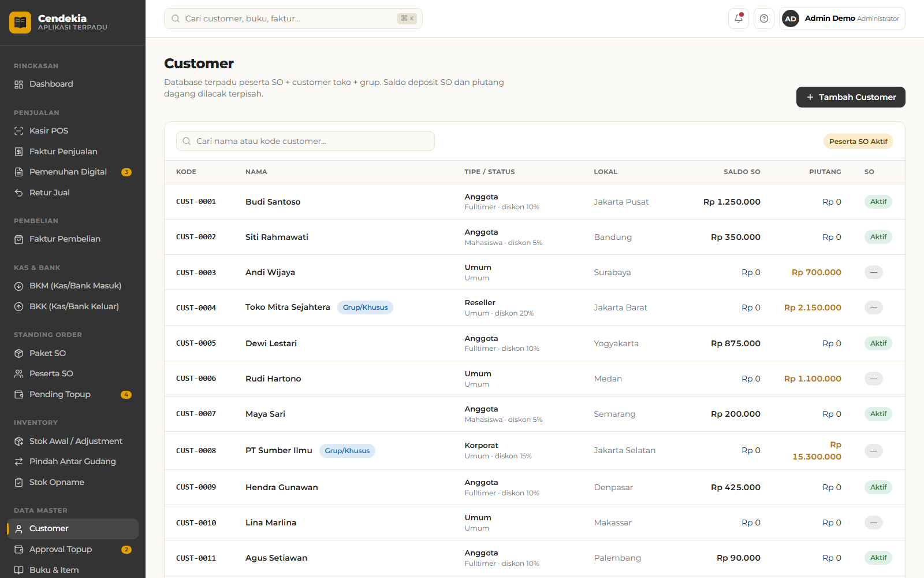924x578 pixels.
Task: Click the Kasir POS scanner icon
Action: pyautogui.click(x=19, y=131)
